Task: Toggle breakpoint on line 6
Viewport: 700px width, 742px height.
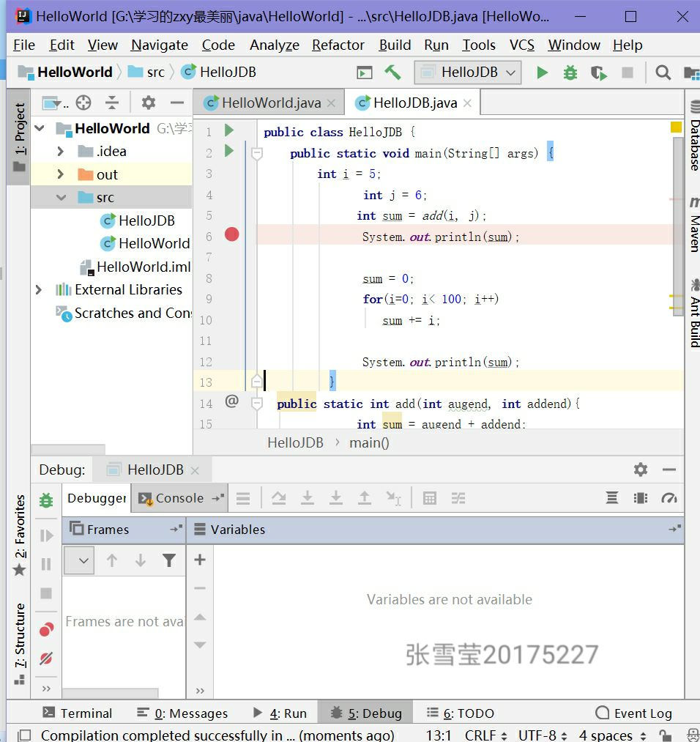Action: [232, 234]
